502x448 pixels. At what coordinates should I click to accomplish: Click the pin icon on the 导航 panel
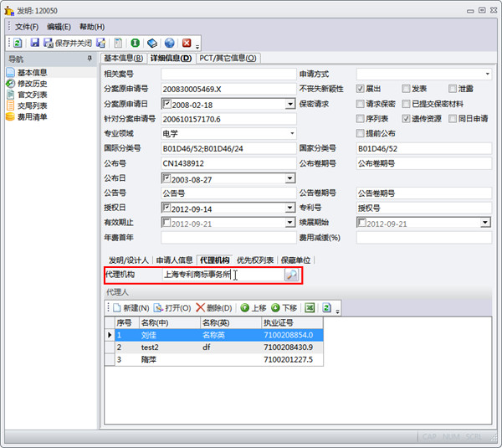[x=90, y=59]
